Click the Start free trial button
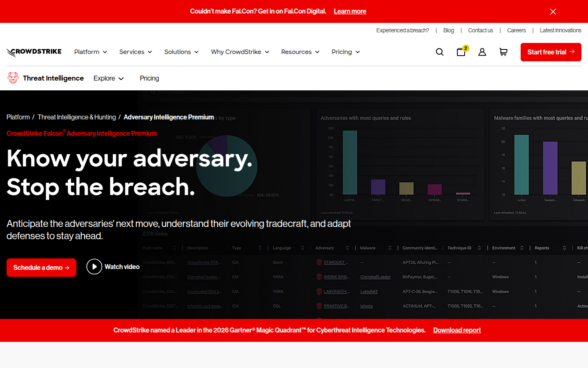 (551, 52)
